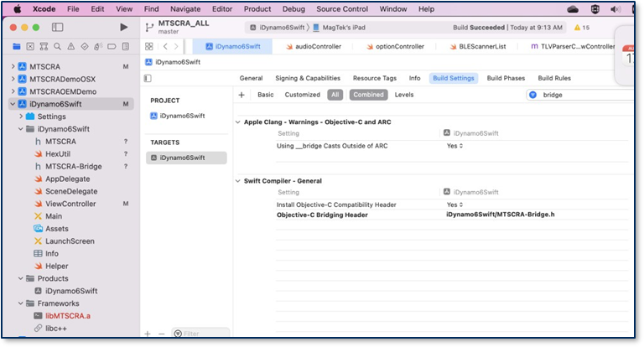Expand the Settings folder
This screenshot has width=644, height=347.
tap(20, 117)
